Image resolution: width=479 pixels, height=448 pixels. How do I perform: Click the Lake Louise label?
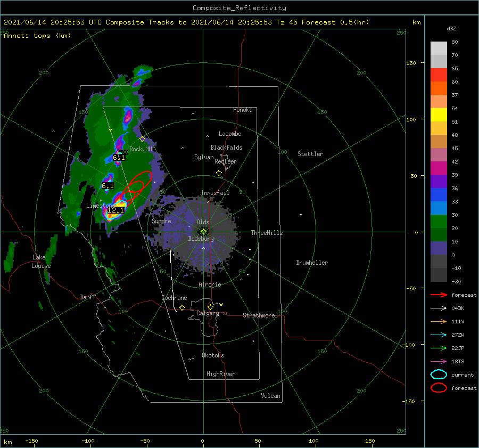tap(41, 262)
